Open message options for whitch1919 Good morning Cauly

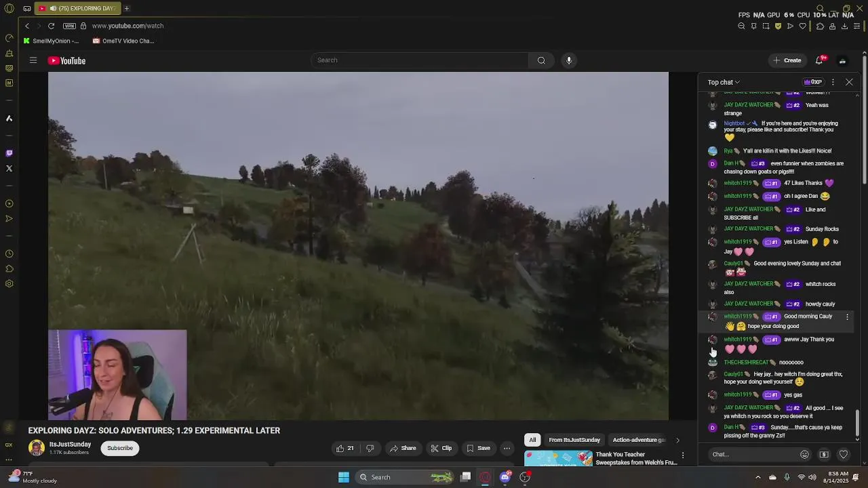847,317
